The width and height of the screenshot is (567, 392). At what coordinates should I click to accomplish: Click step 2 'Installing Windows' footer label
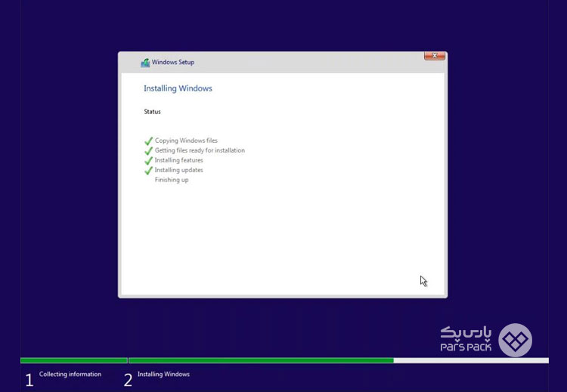[x=163, y=375]
